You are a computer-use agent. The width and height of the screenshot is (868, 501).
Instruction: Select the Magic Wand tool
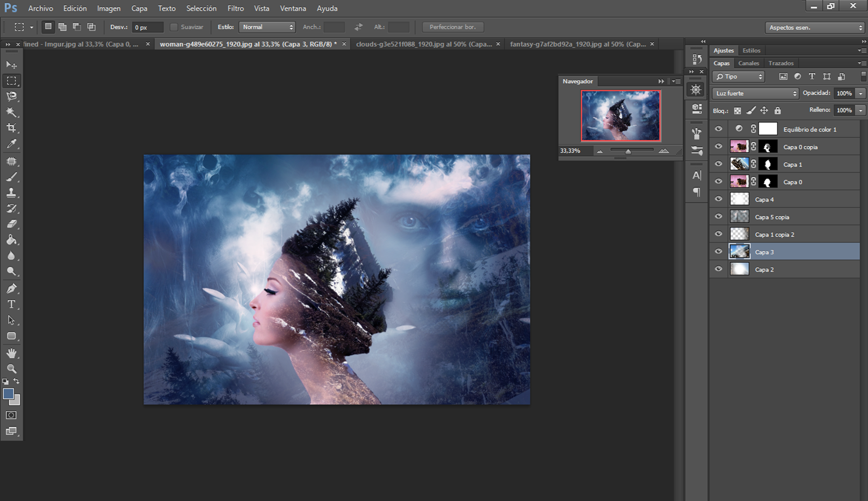point(12,112)
